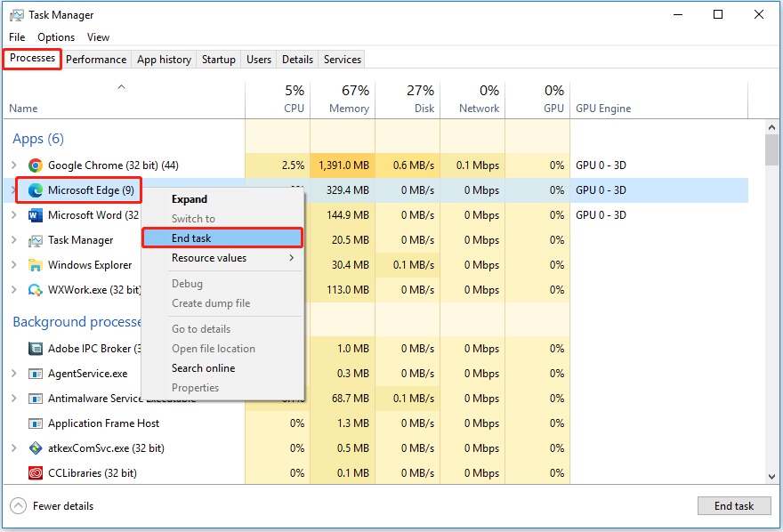
Task: Click Chrome's 1,391.0 MB memory value
Action: (343, 165)
